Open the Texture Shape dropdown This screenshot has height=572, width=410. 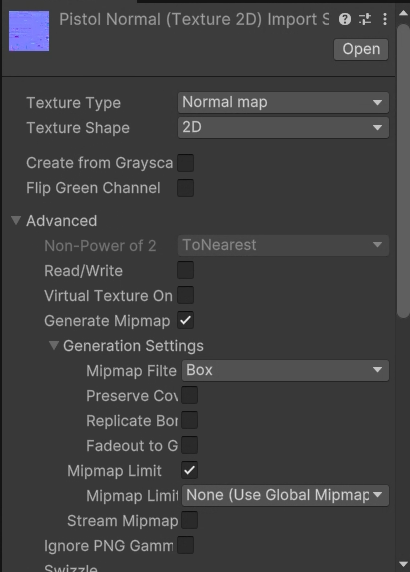(x=283, y=128)
